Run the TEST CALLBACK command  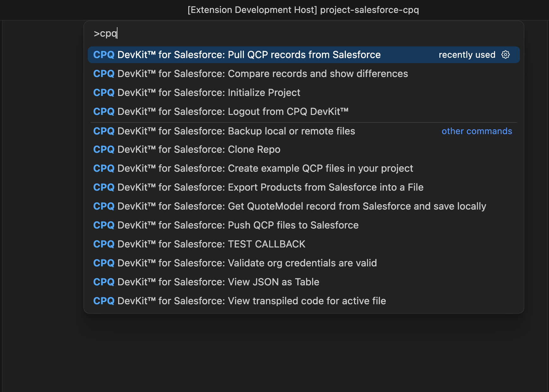[x=304, y=244]
